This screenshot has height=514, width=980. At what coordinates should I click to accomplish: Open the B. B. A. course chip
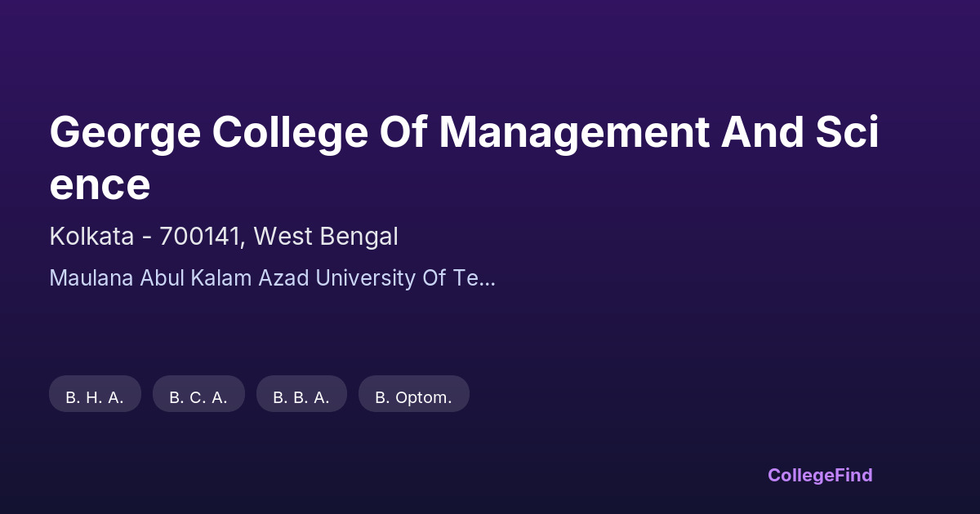(301, 394)
